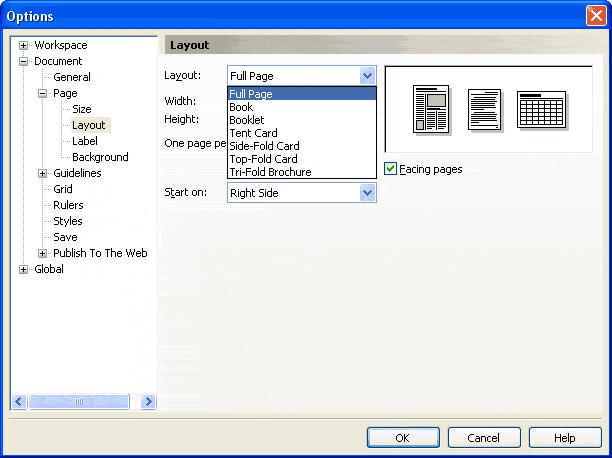612x458 pixels.
Task: Open the Start on dropdown arrow
Action: (x=367, y=192)
